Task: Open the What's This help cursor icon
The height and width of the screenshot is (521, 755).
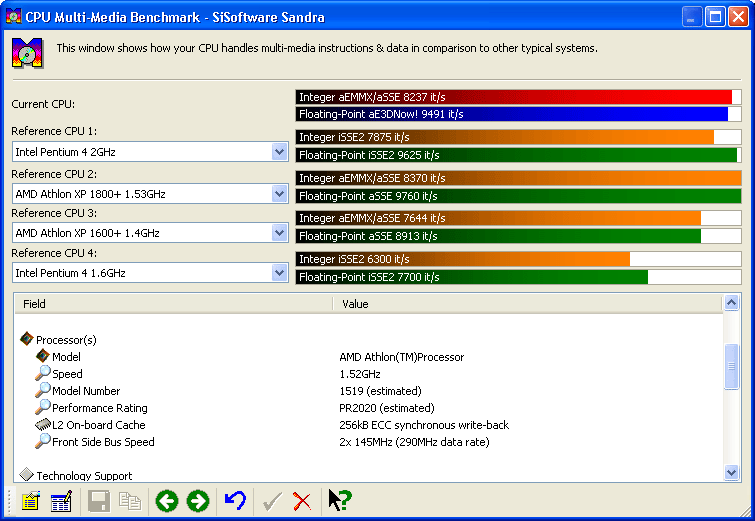Action: tap(340, 501)
